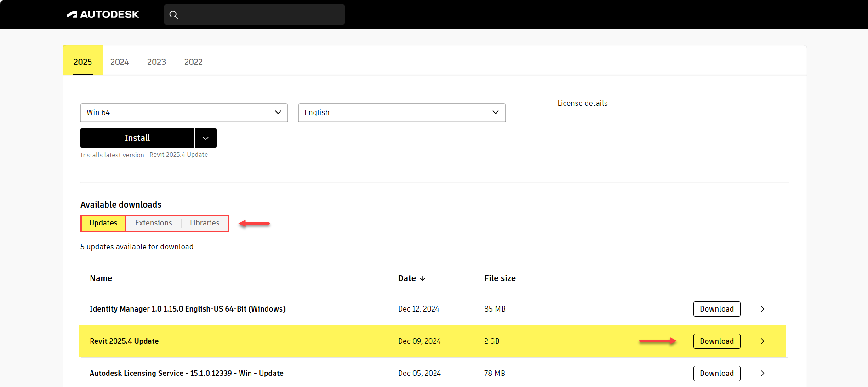Click '5 updates available for download' text
Image resolution: width=868 pixels, height=387 pixels.
click(137, 247)
